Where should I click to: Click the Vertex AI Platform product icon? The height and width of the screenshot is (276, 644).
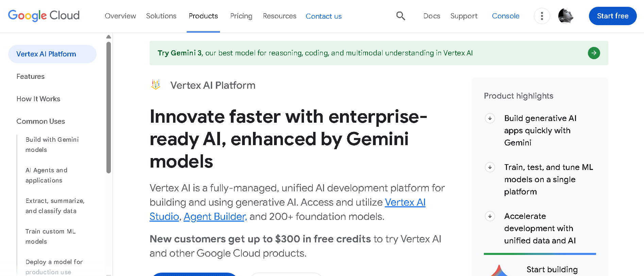click(x=156, y=85)
